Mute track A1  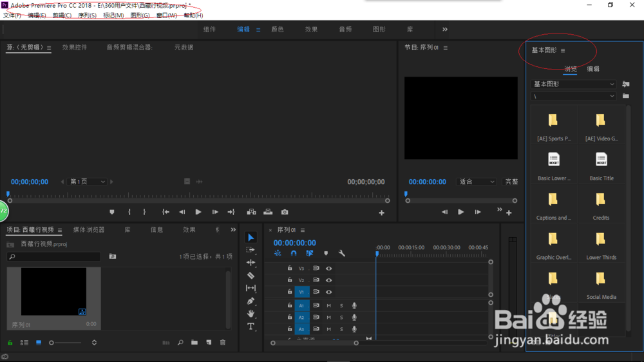coord(328,306)
